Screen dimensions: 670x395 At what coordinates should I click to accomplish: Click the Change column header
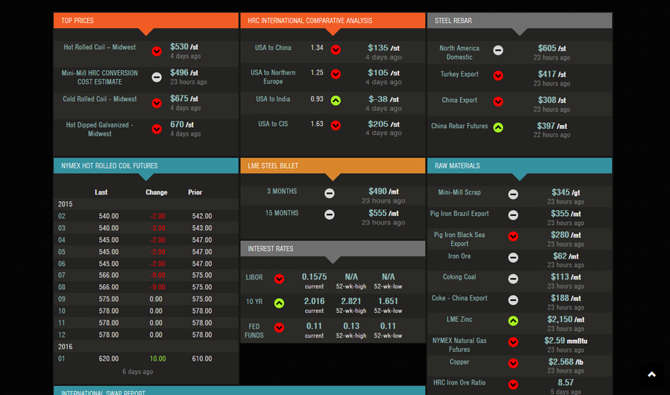click(x=156, y=192)
